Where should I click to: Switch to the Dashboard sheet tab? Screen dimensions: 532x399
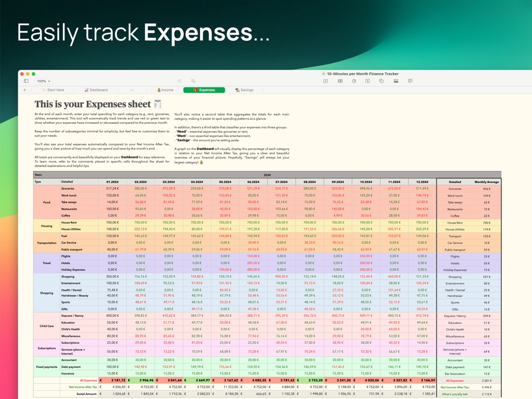click(x=96, y=90)
